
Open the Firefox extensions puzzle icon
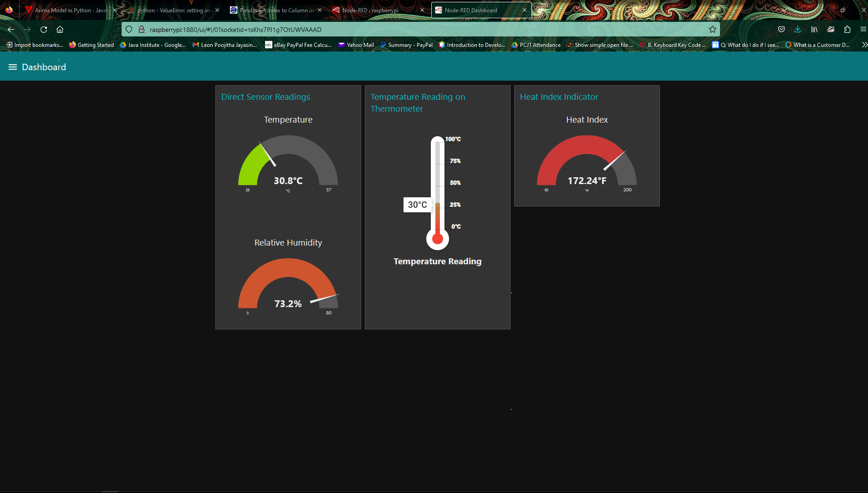pos(847,29)
